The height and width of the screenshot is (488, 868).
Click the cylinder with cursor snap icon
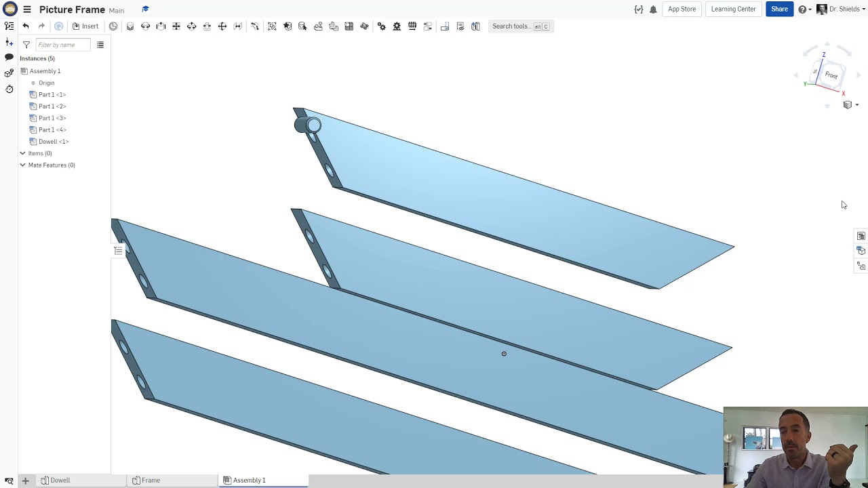click(302, 26)
